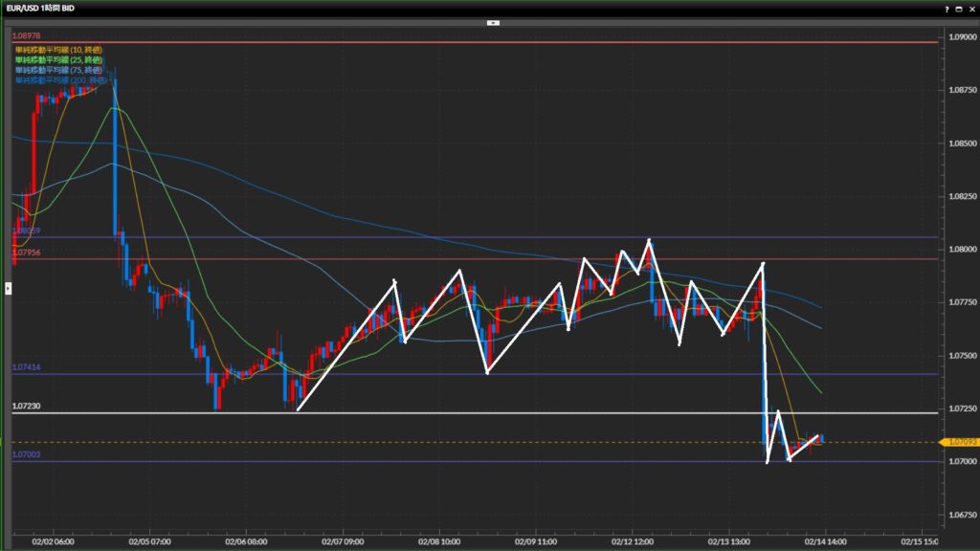Close the EUR/USD chart window

(x=970, y=9)
